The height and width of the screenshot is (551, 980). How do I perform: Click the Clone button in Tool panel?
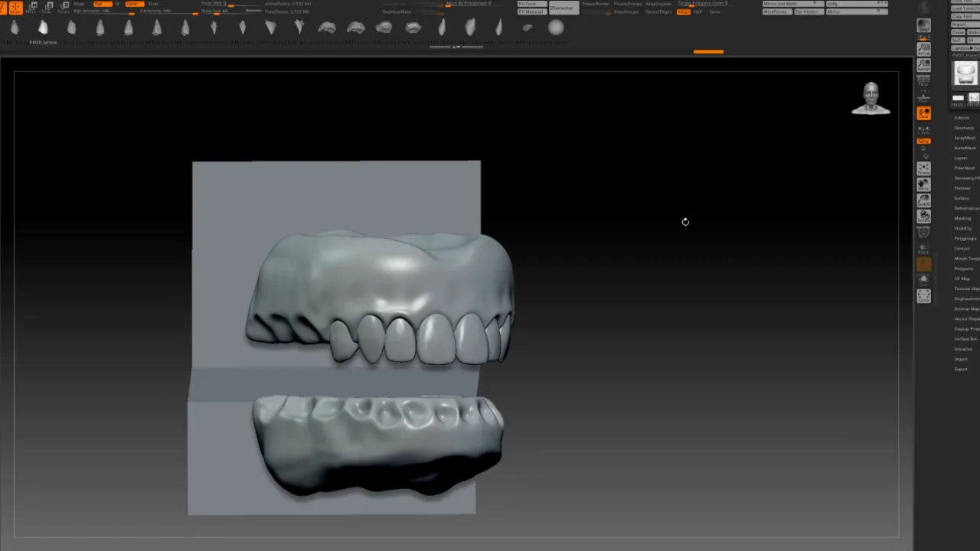[x=958, y=32]
